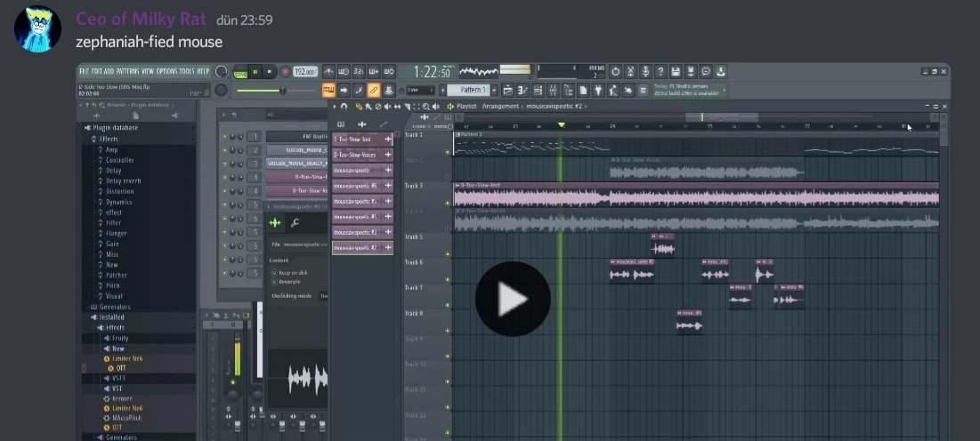Click the download tray toolbar icon
Image resolution: width=980 pixels, height=441 pixels.
721,72
